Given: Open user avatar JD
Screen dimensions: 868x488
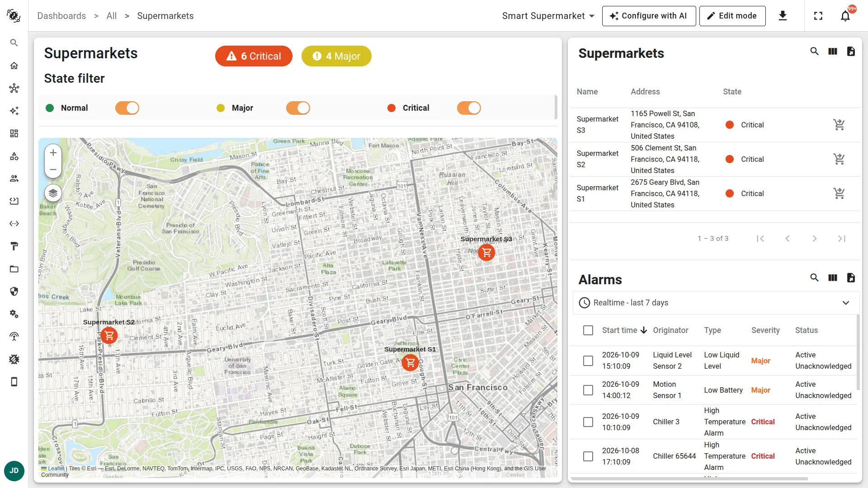Looking at the screenshot, I should click(14, 471).
